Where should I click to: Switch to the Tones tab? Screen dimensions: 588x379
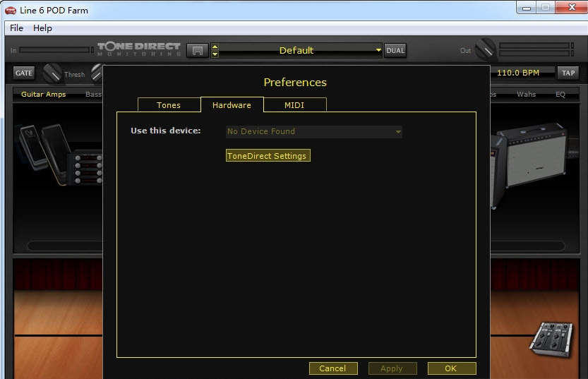[169, 105]
